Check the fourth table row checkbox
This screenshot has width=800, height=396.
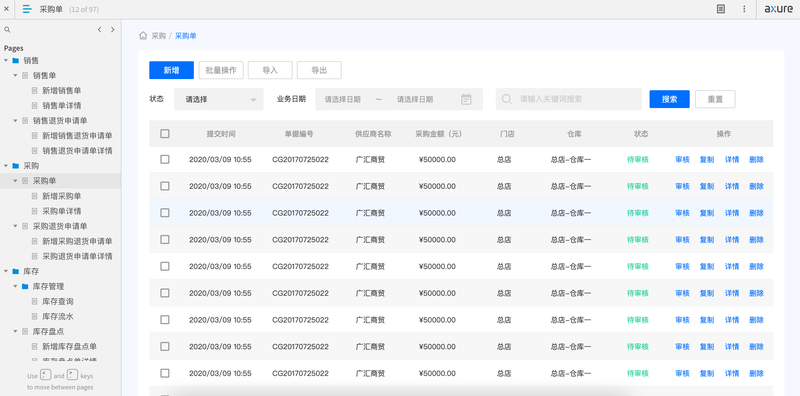[x=165, y=239]
